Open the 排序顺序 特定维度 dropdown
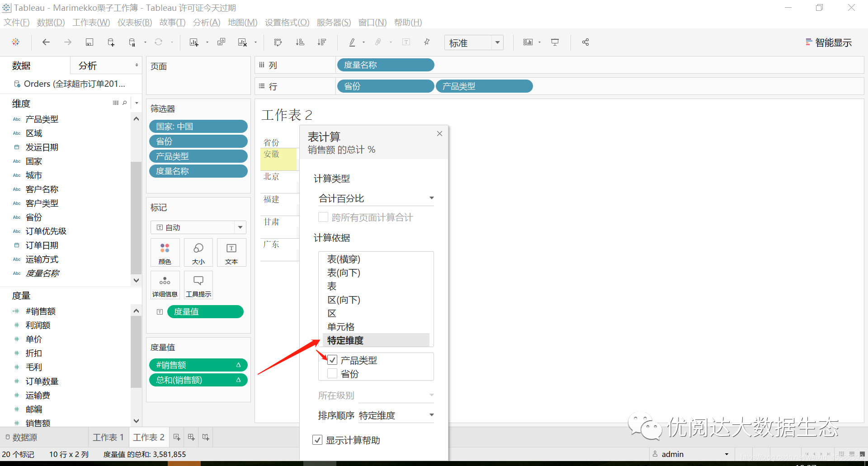Screen dimensions: 868x466 (396, 415)
